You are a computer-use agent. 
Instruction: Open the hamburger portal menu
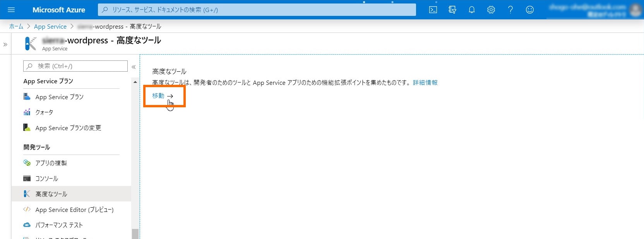[11, 10]
